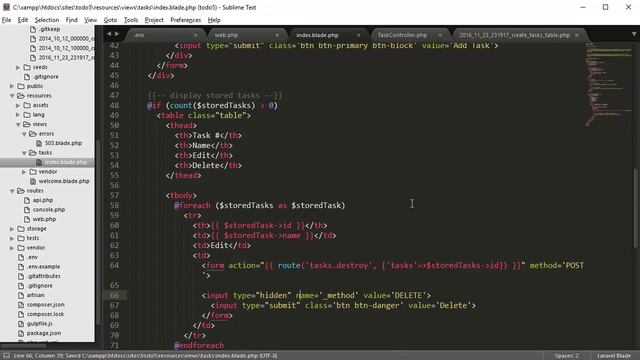Image resolution: width=640 pixels, height=360 pixels.
Task: Open artisan file in the sidebar
Action: [x=36, y=295]
